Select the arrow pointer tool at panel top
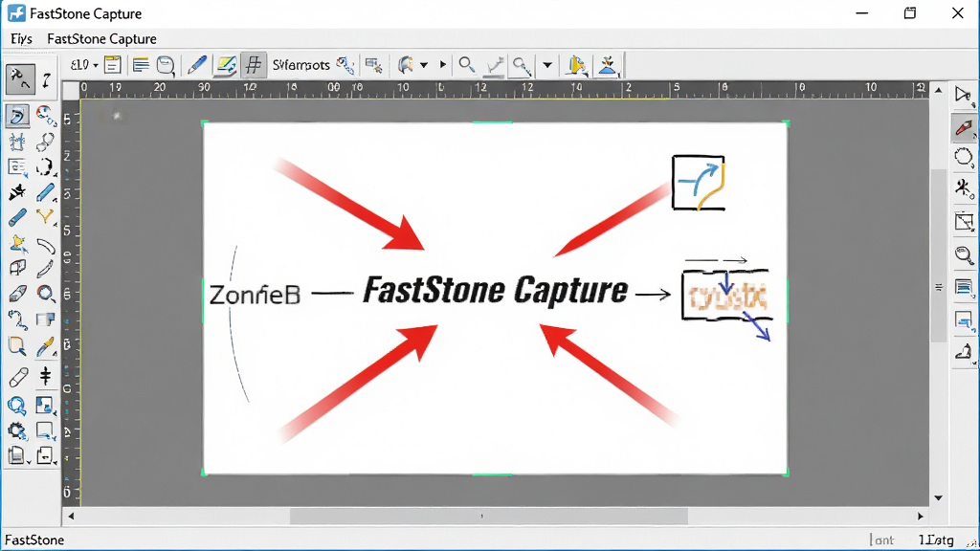 [19, 79]
